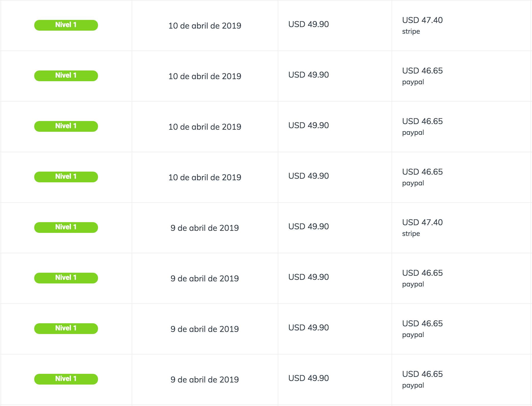Click the Nivel 1 badge in the second row
The height and width of the screenshot is (406, 532).
point(66,76)
